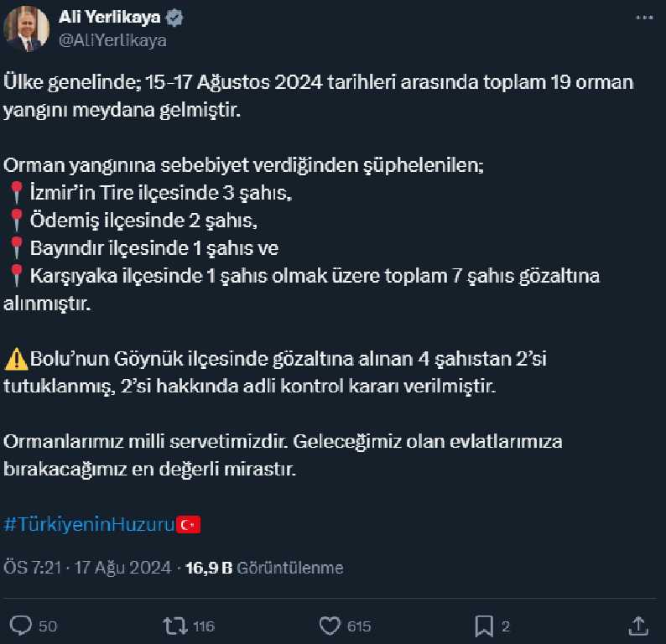The height and width of the screenshot is (644, 666).
Task: Click the verified badge next to the name
Action: 174,18
